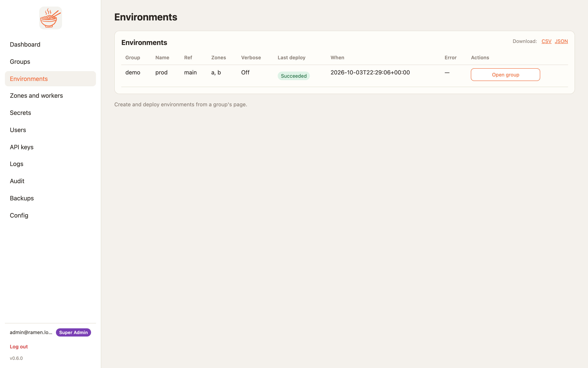
Task: Click the v0.6.0 version label
Action: tap(16, 358)
